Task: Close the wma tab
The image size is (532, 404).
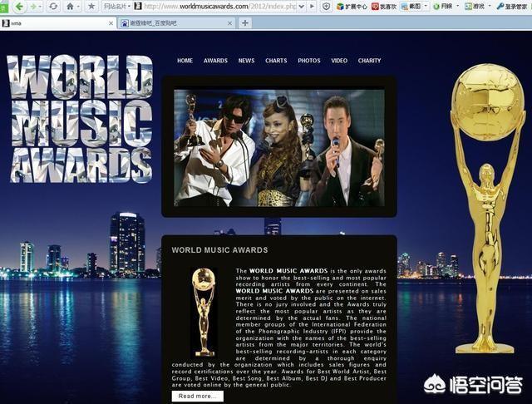Action: [x=111, y=23]
